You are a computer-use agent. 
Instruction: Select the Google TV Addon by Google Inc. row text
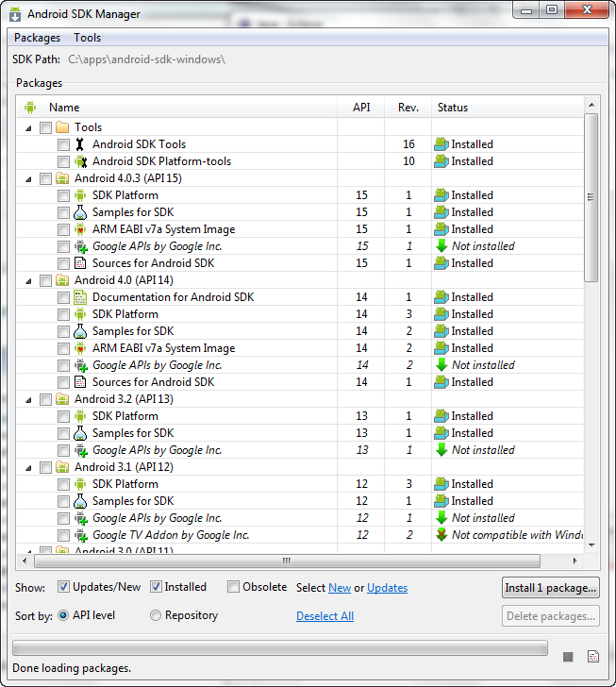pyautogui.click(x=171, y=535)
